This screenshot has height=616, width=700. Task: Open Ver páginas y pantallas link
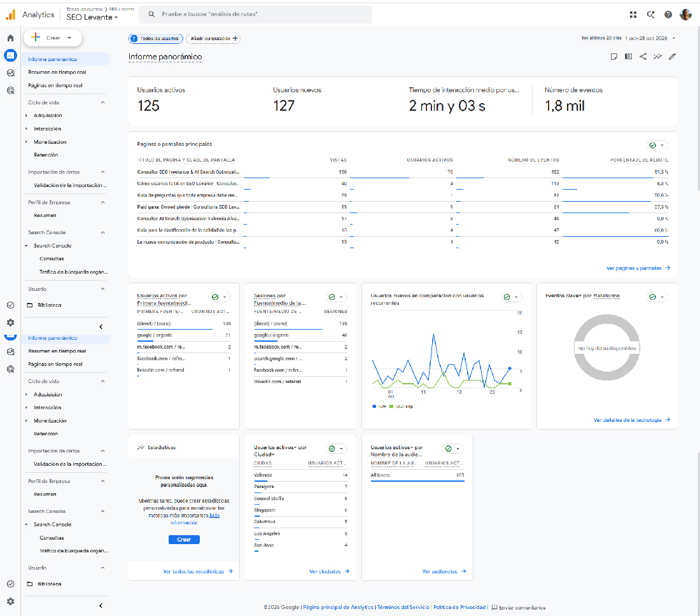click(638, 269)
